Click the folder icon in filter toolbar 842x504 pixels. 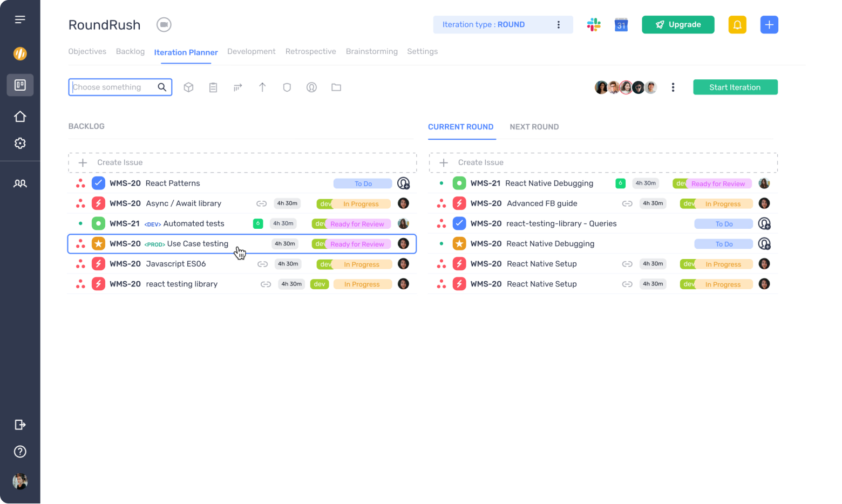point(336,87)
